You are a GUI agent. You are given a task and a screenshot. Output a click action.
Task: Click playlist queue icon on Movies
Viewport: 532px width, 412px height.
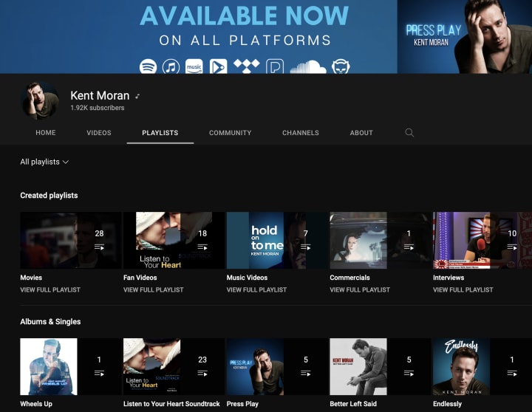100,247
